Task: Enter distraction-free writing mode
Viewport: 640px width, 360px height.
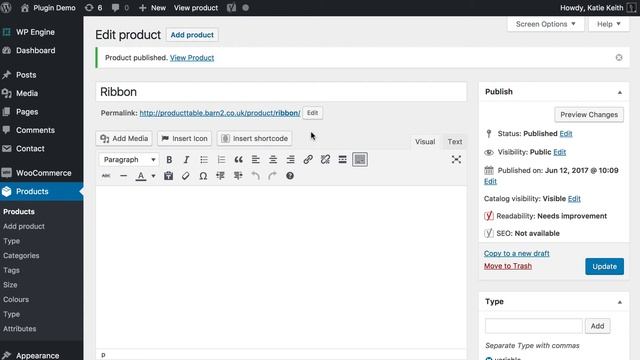Action: click(456, 160)
